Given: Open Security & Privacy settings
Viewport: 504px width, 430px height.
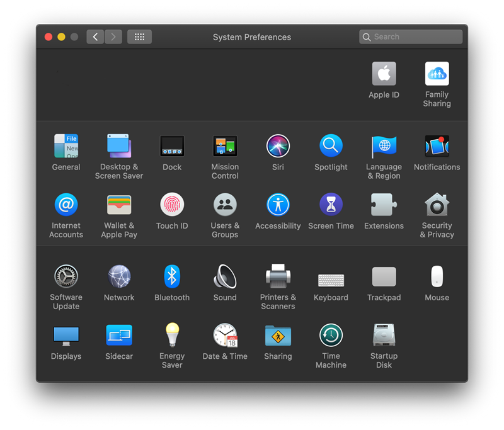Looking at the screenshot, I should pyautogui.click(x=437, y=205).
